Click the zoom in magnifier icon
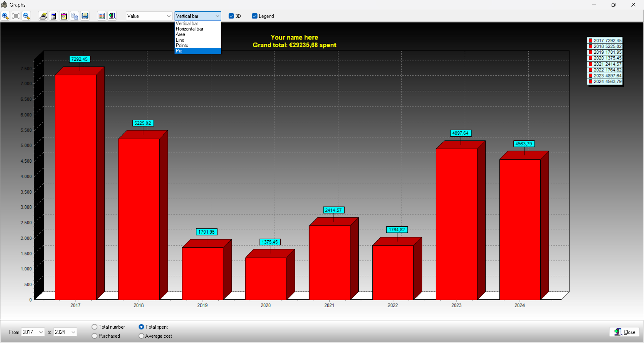The image size is (644, 343). click(5, 16)
